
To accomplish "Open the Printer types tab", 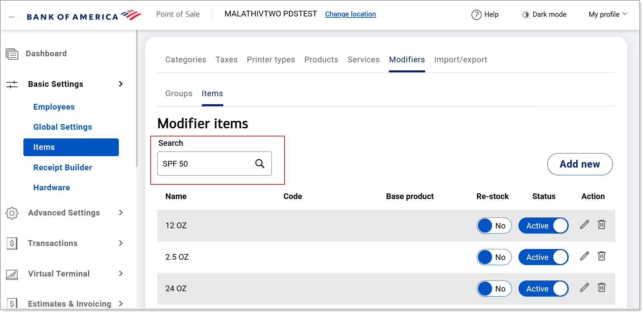I will pyautogui.click(x=271, y=60).
